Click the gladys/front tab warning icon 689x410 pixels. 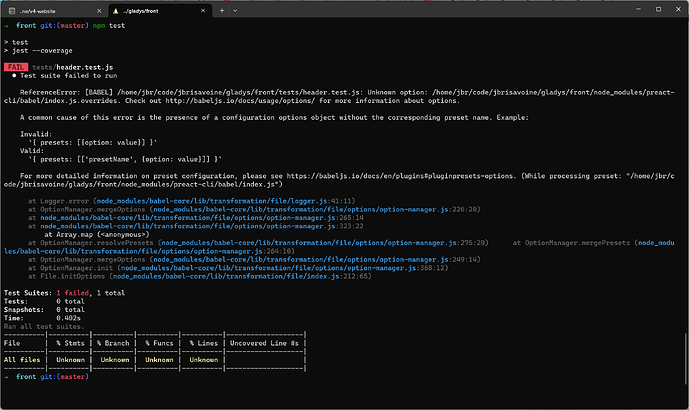click(x=116, y=11)
